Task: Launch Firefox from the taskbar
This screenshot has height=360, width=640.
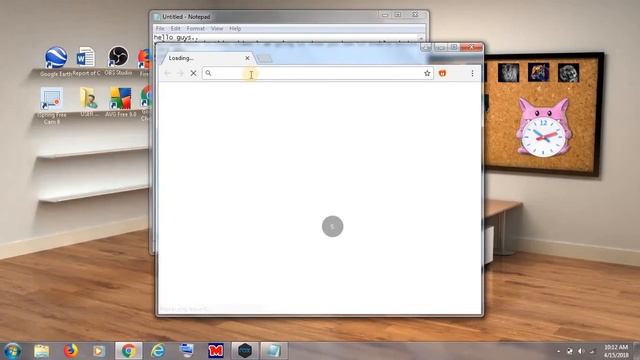Action: coord(70,351)
